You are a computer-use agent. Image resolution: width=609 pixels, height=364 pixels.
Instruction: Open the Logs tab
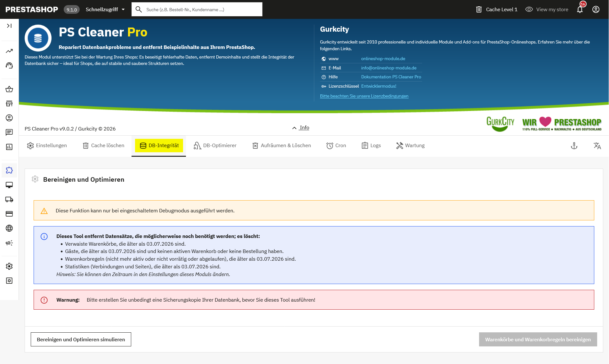[x=371, y=146]
